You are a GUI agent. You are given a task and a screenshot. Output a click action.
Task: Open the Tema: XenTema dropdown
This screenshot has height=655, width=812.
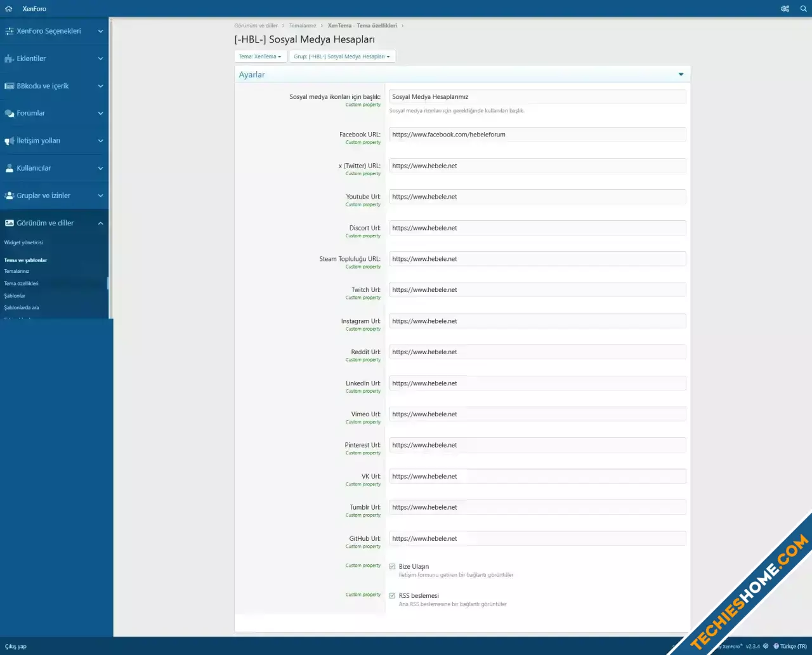(260, 56)
